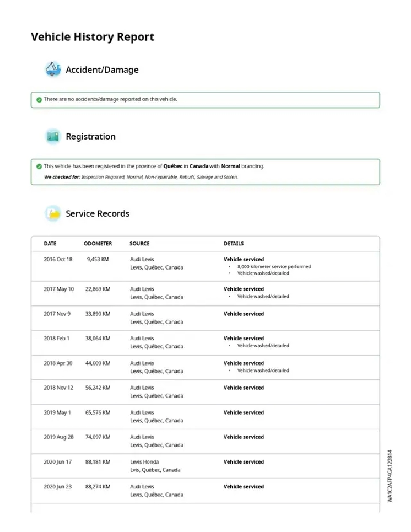Select the 2016 Oct 18 service date
This screenshot has width=411, height=532.
(x=58, y=259)
